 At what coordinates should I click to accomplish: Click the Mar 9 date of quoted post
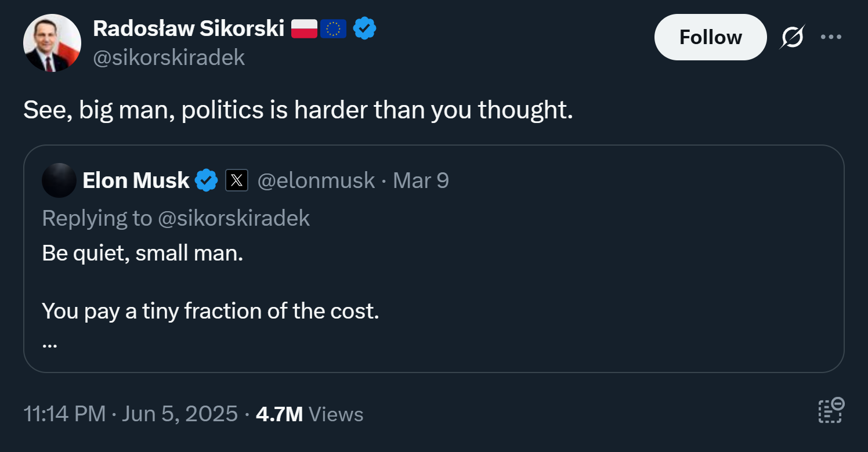click(421, 180)
